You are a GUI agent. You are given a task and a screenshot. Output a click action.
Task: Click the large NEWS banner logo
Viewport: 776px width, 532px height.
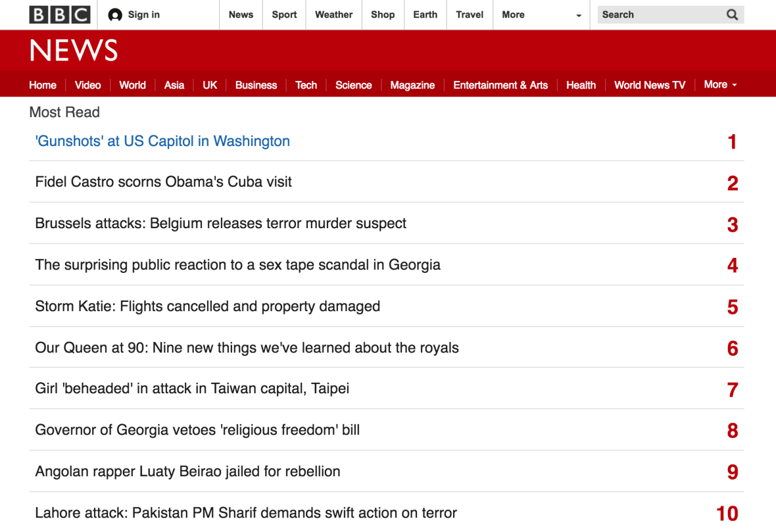[74, 51]
